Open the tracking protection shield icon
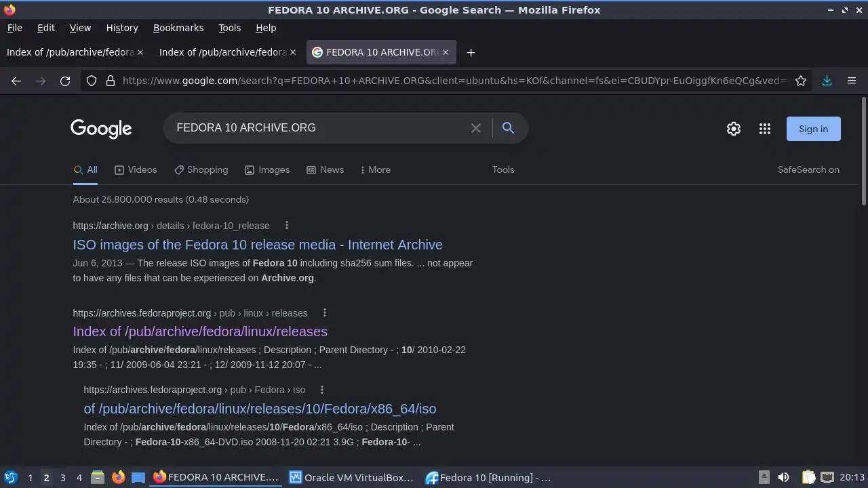 click(92, 81)
